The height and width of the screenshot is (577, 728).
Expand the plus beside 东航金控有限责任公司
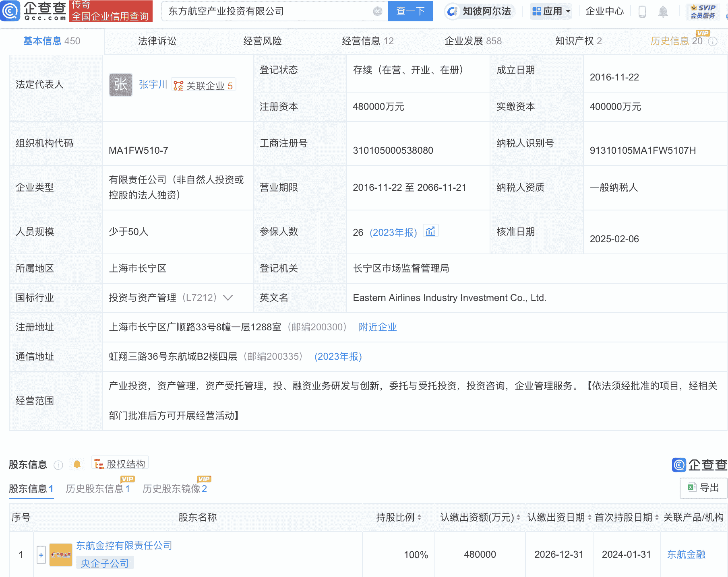41,554
